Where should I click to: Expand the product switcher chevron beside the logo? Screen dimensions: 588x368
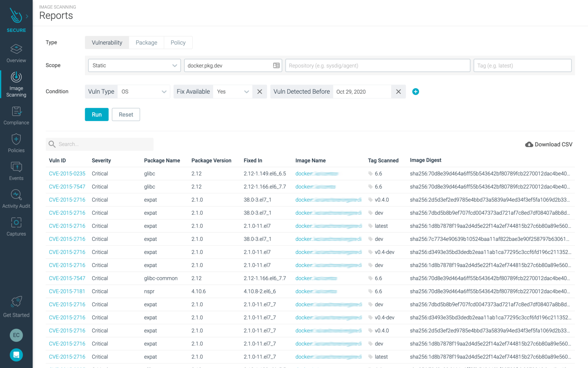[x=27, y=16]
